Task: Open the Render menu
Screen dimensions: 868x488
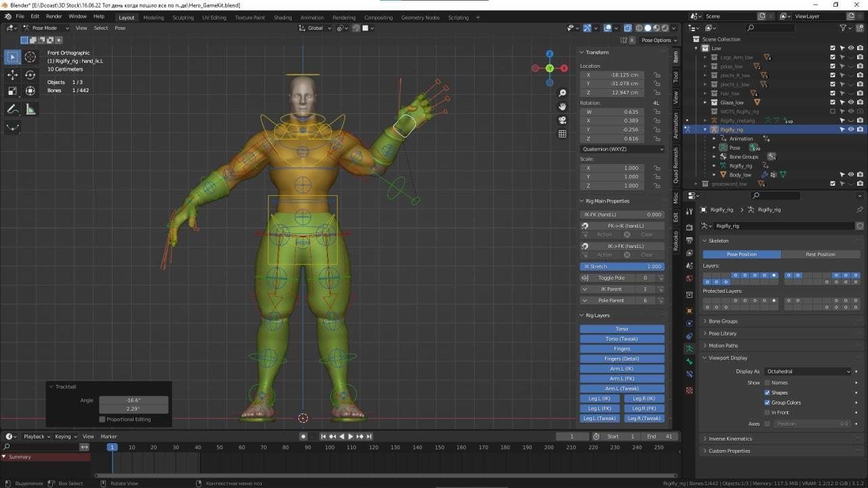Action: [54, 16]
